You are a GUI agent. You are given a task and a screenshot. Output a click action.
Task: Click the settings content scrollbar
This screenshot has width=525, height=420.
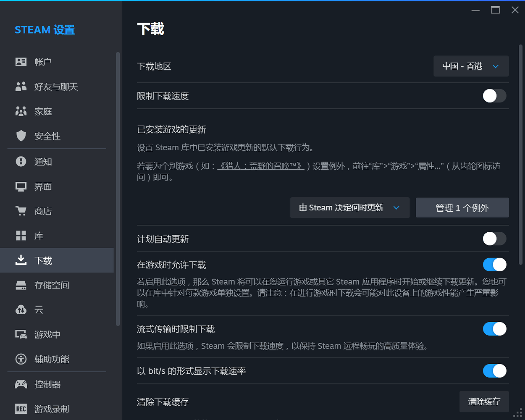tap(521, 155)
